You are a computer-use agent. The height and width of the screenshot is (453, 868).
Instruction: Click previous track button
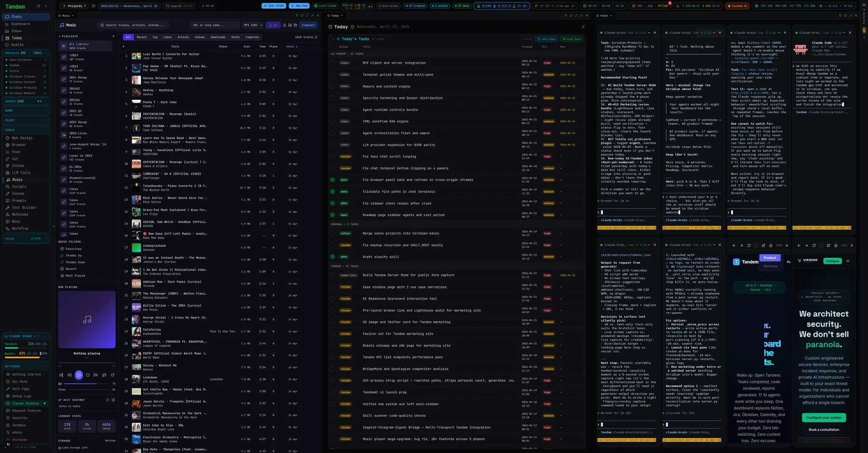click(69, 375)
